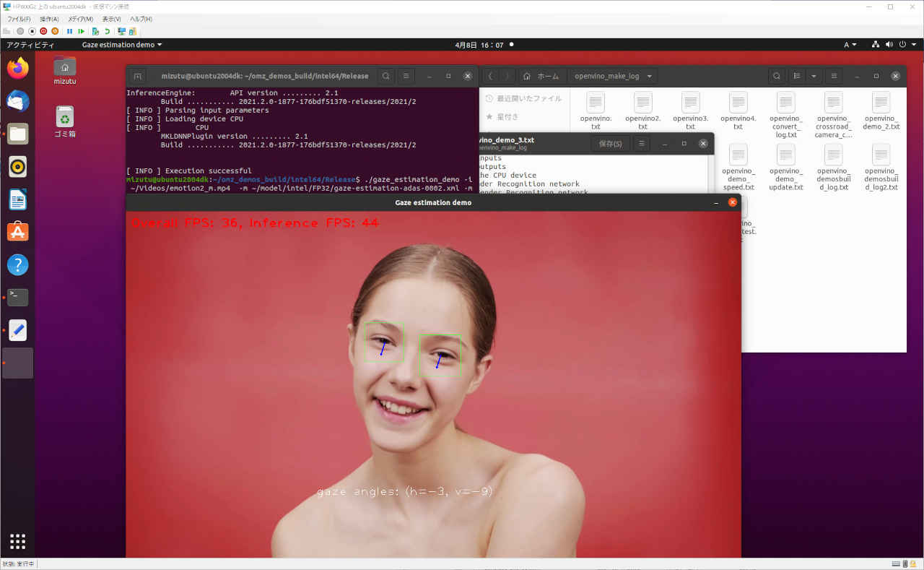Viewport: 924px width, 570px height.
Task: Open the ファイル(F) menu
Action: pyautogui.click(x=19, y=19)
